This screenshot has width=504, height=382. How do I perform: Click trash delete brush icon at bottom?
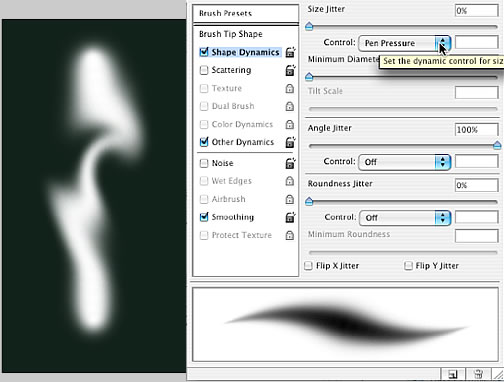pyautogui.click(x=478, y=374)
